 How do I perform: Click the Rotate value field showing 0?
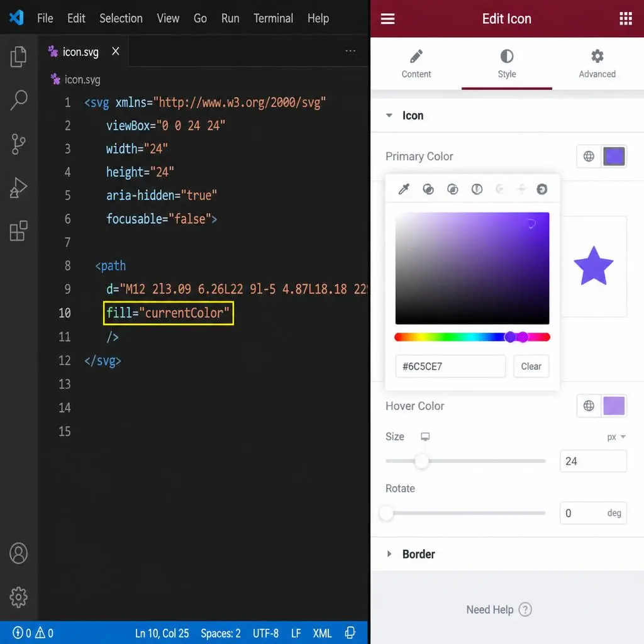click(x=593, y=513)
